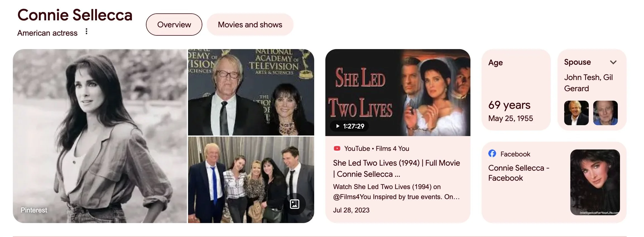Open the three-dot more options menu
Screen dimensions: 644x237
(x=86, y=32)
